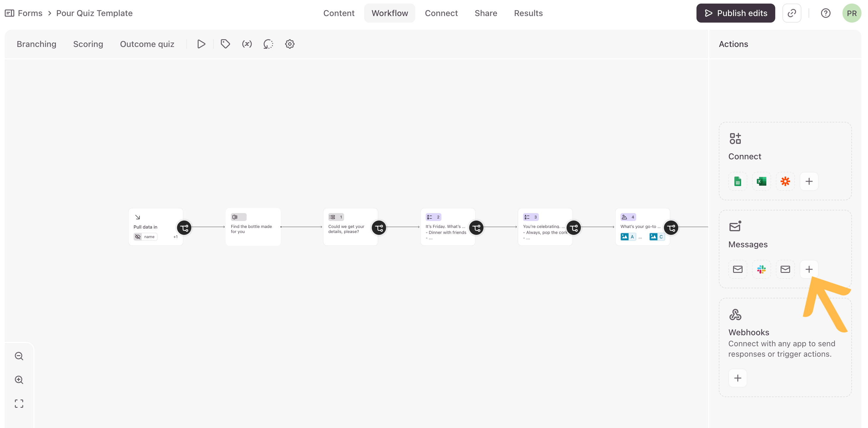The image size is (868, 428).
Task: Open the variables (x) icon
Action: click(247, 44)
